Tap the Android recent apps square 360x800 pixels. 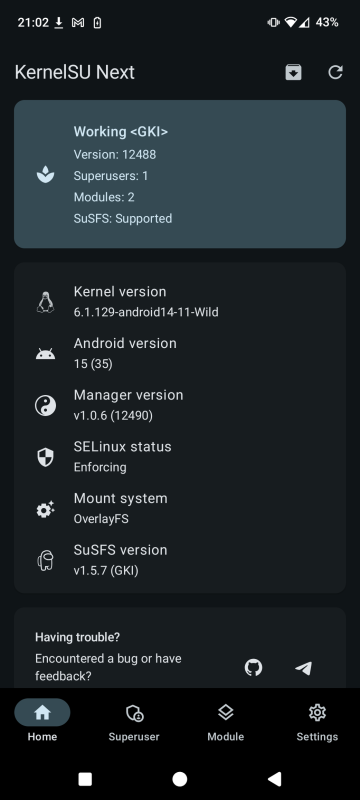click(85, 779)
